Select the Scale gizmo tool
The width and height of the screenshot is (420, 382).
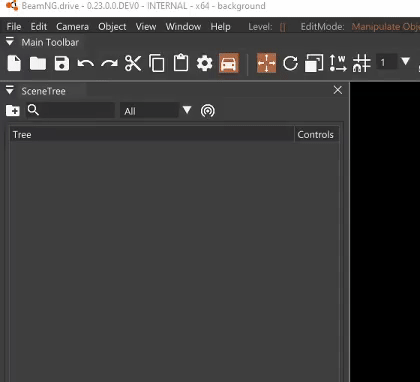(314, 63)
